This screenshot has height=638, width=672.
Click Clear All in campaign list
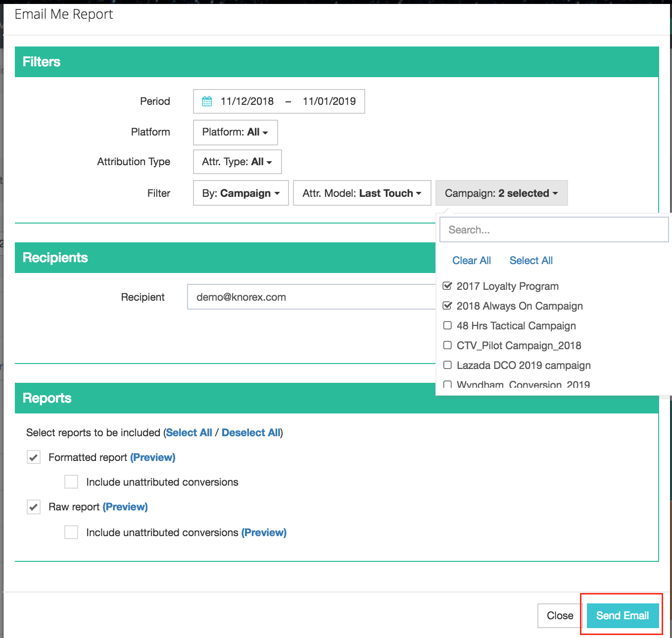(471, 261)
